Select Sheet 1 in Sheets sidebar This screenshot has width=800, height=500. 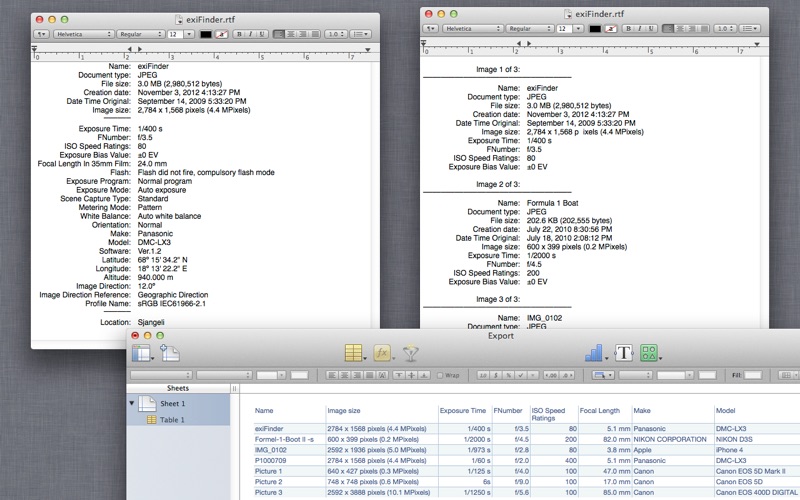tap(178, 404)
